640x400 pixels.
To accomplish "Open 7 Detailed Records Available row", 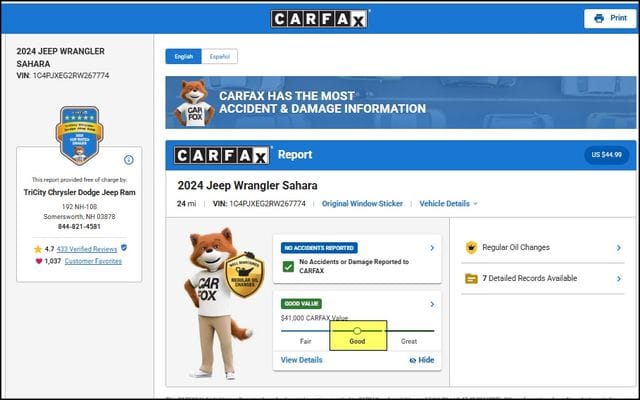I will 543,278.
